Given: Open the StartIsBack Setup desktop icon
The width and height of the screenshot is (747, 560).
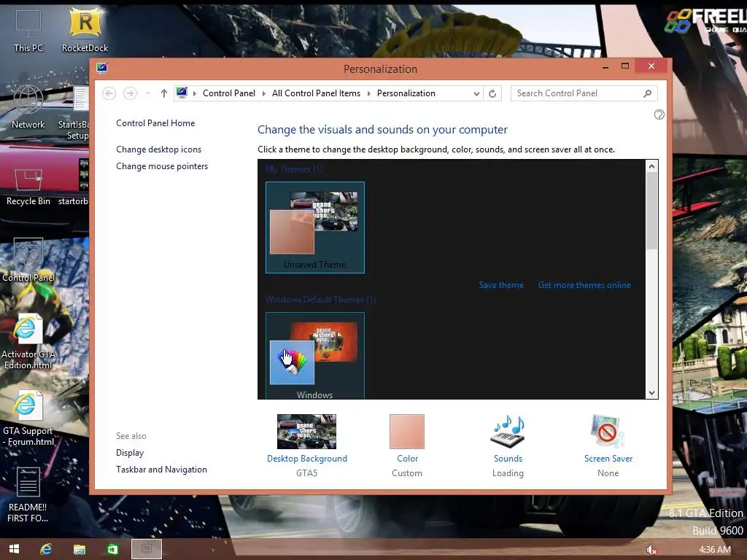Looking at the screenshot, I should [76, 113].
